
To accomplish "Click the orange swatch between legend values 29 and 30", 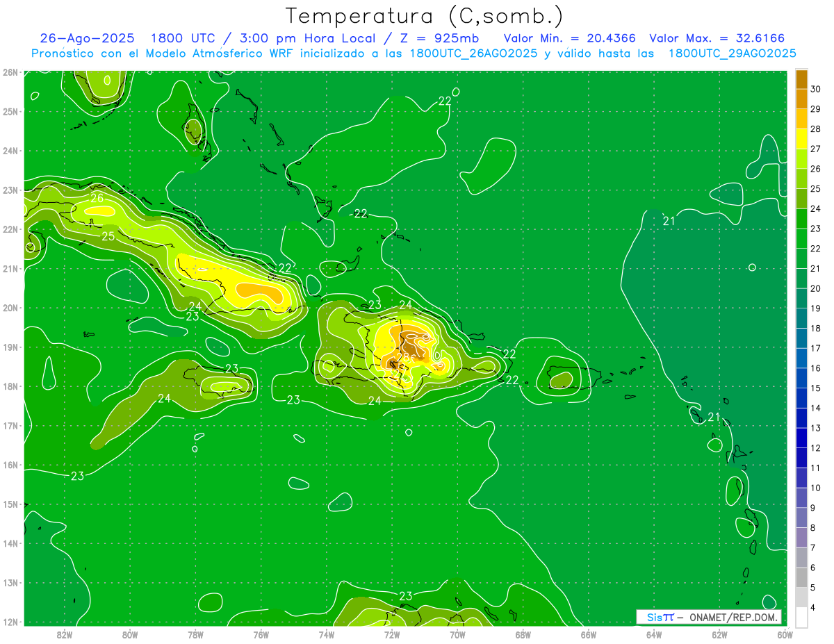I will click(x=801, y=99).
